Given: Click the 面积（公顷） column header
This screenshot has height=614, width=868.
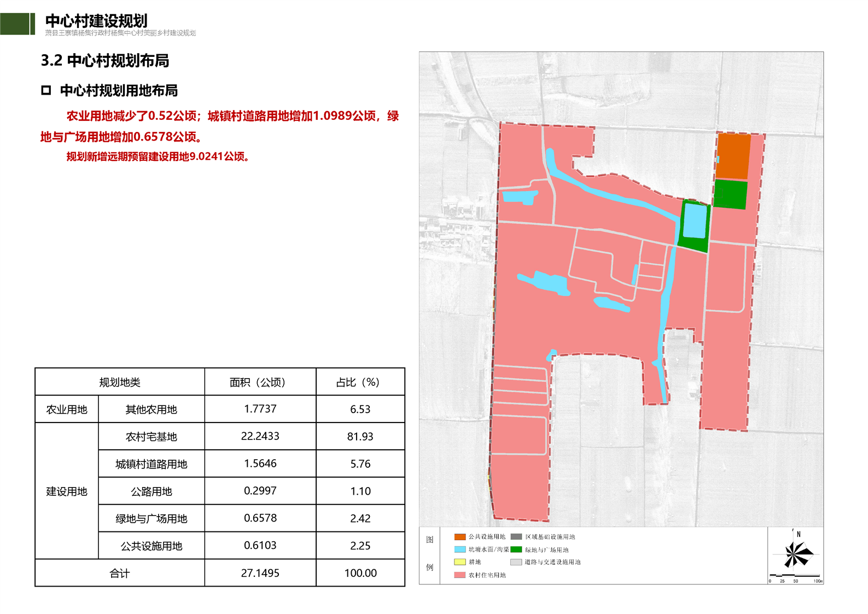Looking at the screenshot, I should [260, 382].
